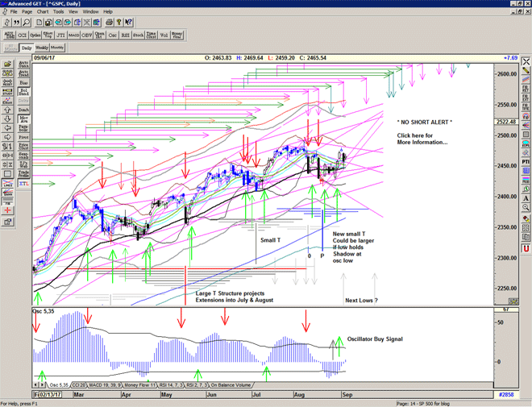The image size is (532, 407).
Task: Switch chart to Weekly timeframe
Action: point(41,48)
